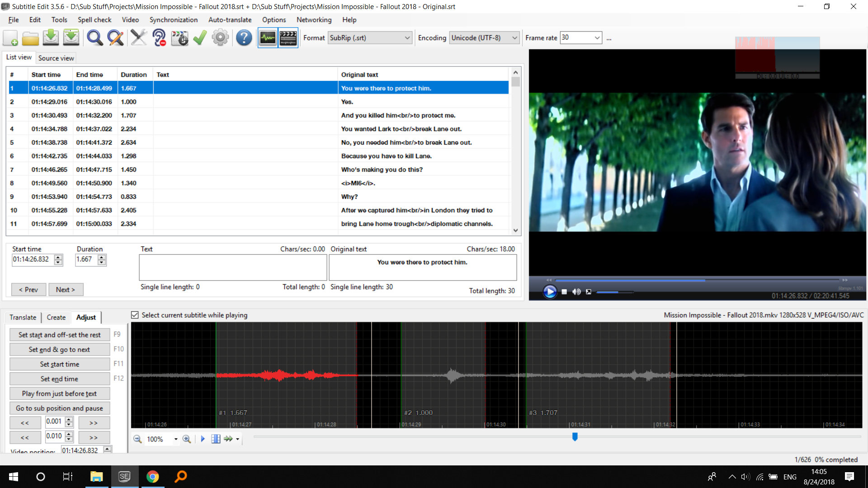Screen dimensions: 868x488
Task: Decrease Duration with spinner down
Action: coord(102,263)
